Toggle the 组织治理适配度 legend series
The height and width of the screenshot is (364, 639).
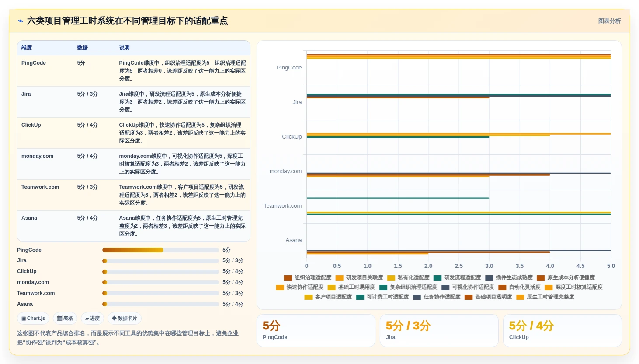tap(308, 278)
